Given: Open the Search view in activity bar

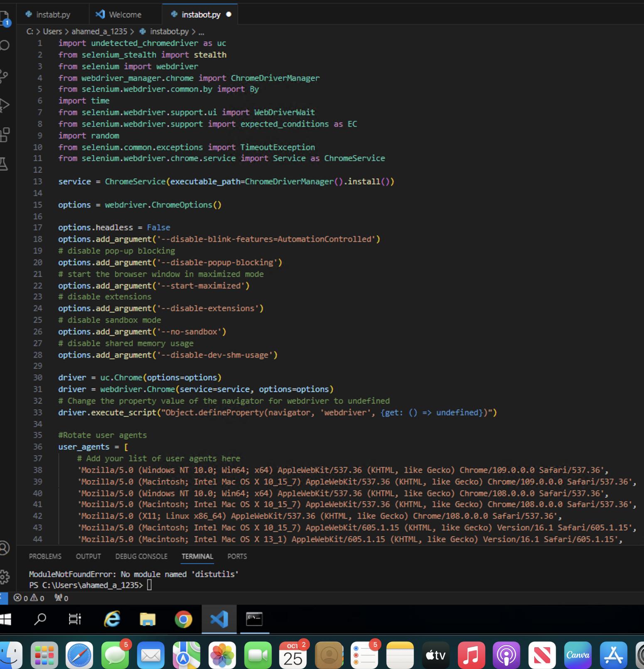Looking at the screenshot, I should 5,45.
